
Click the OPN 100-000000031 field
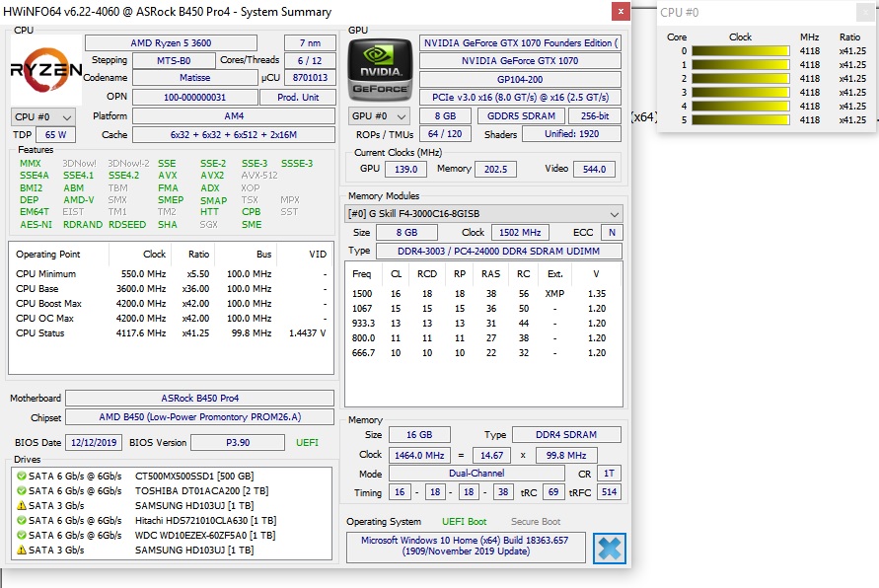195,97
